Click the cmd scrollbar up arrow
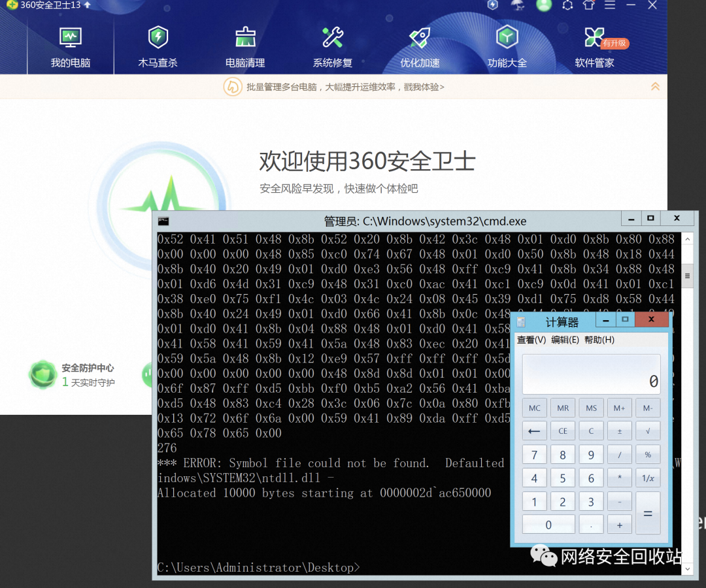This screenshot has height=588, width=706. 687,239
